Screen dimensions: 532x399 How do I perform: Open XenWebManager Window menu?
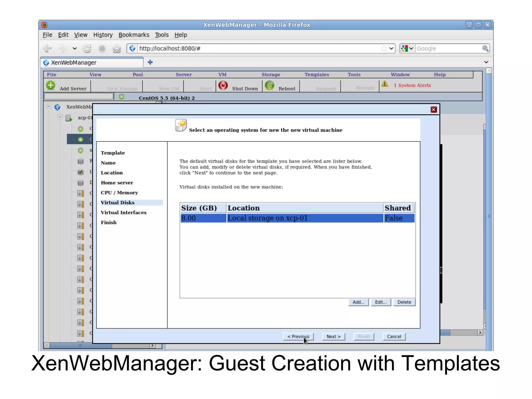pos(400,75)
